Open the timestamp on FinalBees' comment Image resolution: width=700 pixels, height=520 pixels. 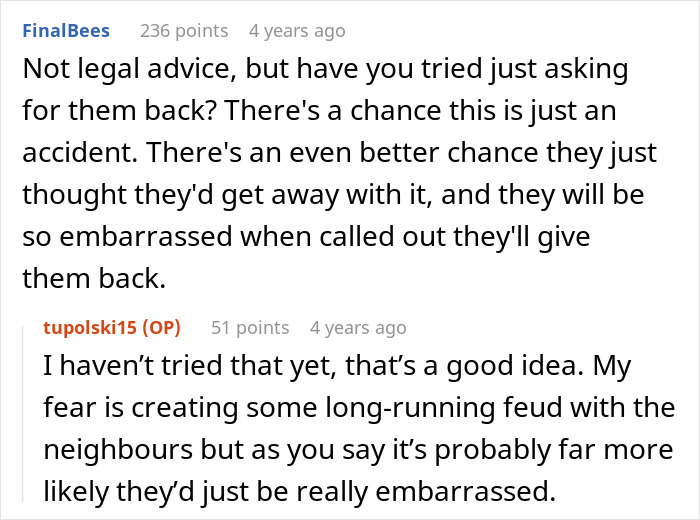coord(297,31)
